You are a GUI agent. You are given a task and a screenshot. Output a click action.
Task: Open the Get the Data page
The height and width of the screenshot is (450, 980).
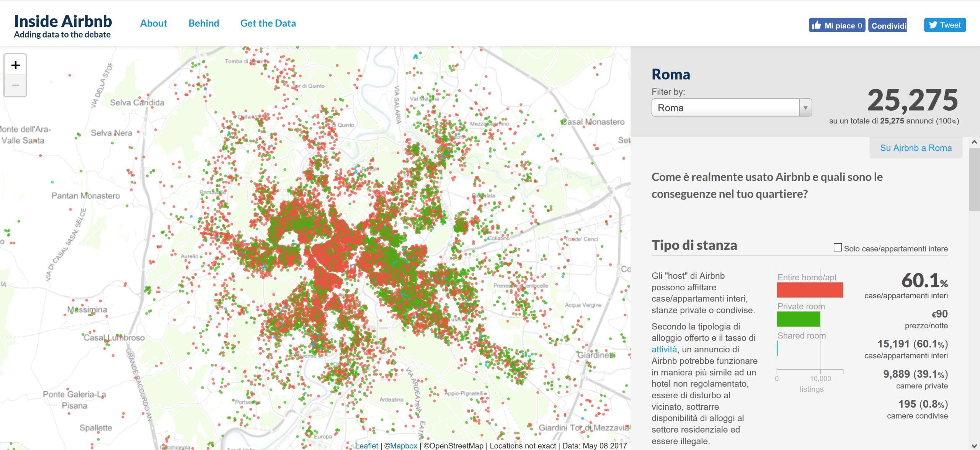(x=268, y=23)
